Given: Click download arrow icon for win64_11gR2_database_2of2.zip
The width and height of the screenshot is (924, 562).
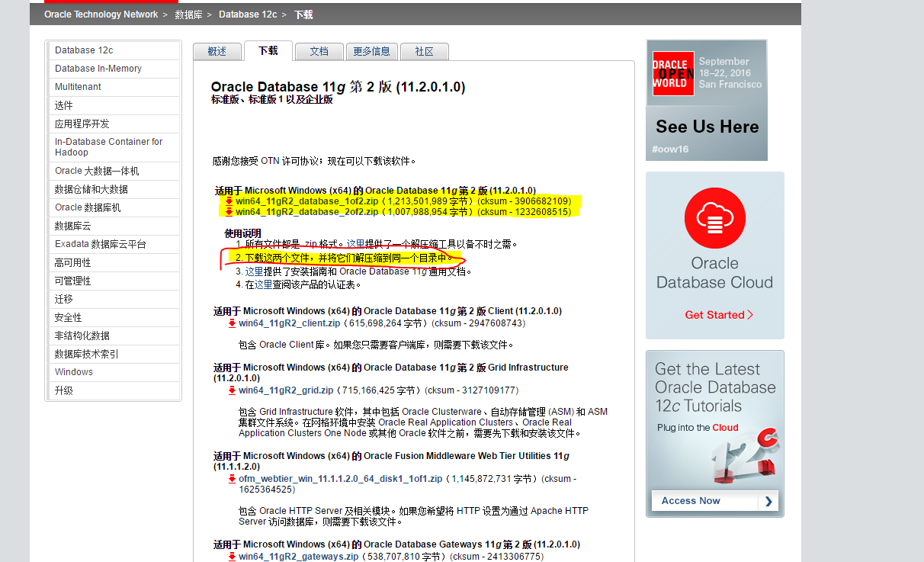Looking at the screenshot, I should [x=229, y=212].
